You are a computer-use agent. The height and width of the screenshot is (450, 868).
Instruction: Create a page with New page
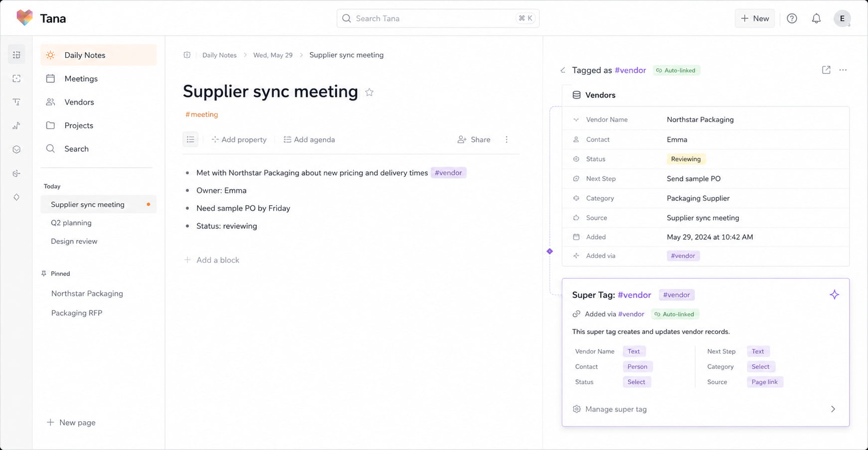pos(71,423)
